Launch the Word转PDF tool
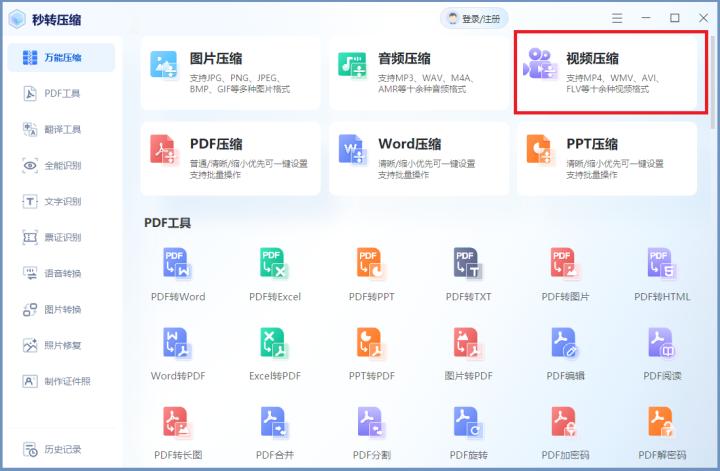This screenshot has width=720, height=471. coord(178,354)
